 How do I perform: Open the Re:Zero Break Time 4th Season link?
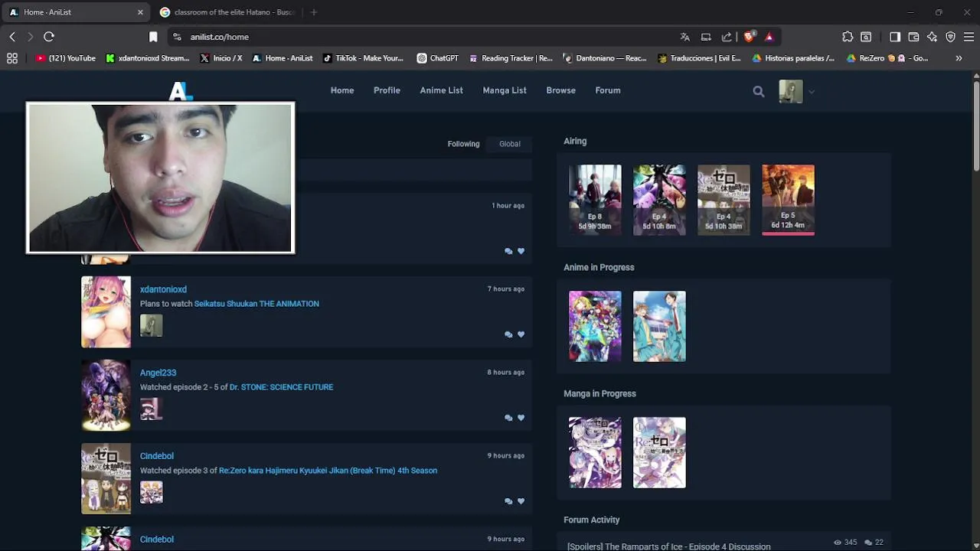pos(328,471)
